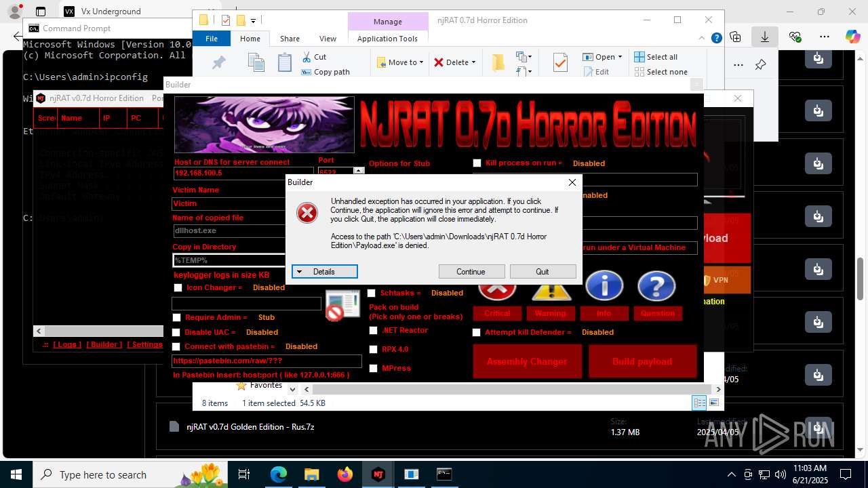This screenshot has width=868, height=488.
Task: Click the Command Prompt taskbar icon
Action: point(444,474)
